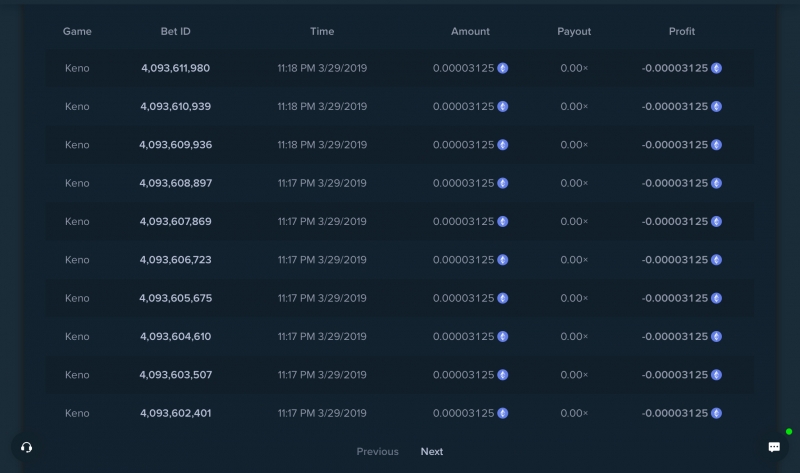Image resolution: width=800 pixels, height=473 pixels.
Task: Open live support headset icon
Action: coord(27,447)
